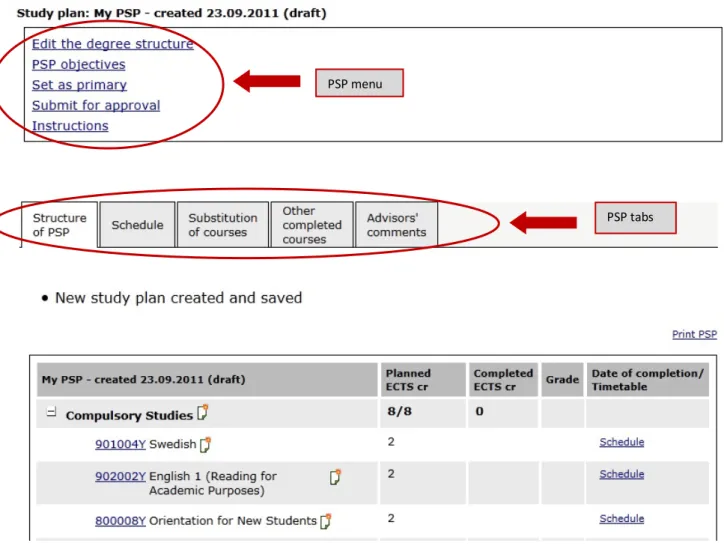Click the Compulsory Studies heading text

[x=129, y=415]
